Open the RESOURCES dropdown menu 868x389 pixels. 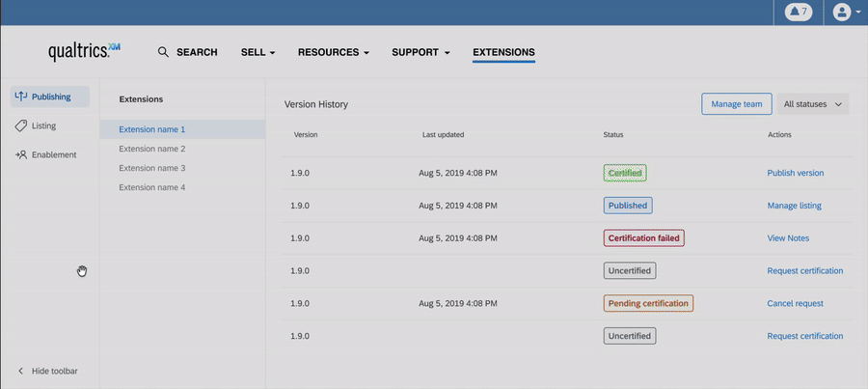tap(334, 52)
